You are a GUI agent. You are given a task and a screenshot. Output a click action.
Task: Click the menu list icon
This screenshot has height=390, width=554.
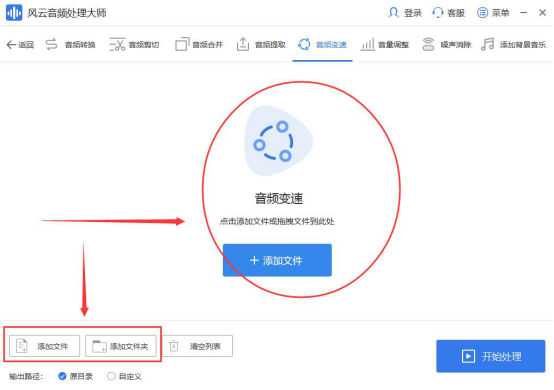point(482,13)
